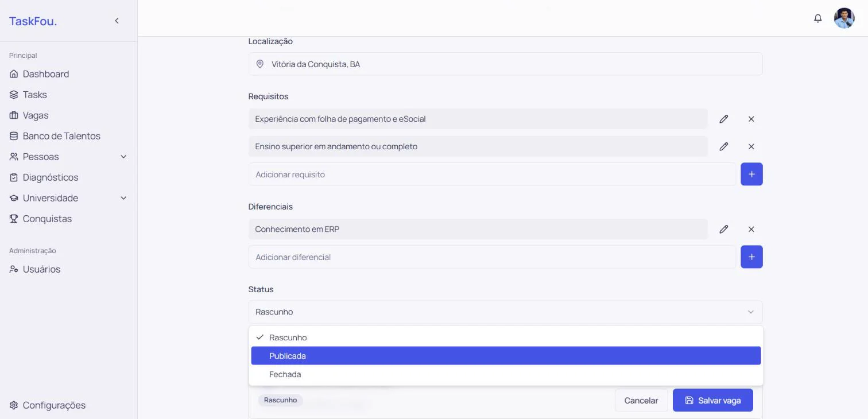This screenshot has height=419, width=868.
Task: Expand the Pessoas submenu chevron
Action: (123, 157)
